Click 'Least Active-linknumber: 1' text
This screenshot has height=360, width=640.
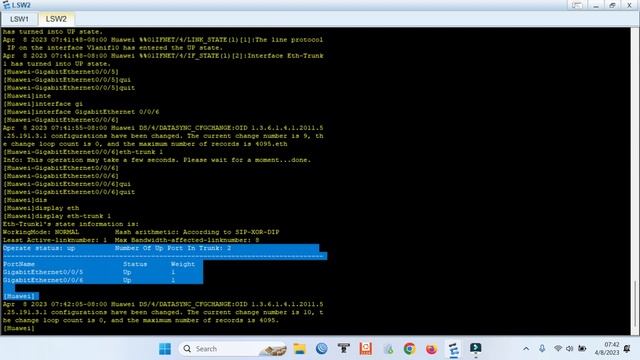(55, 240)
